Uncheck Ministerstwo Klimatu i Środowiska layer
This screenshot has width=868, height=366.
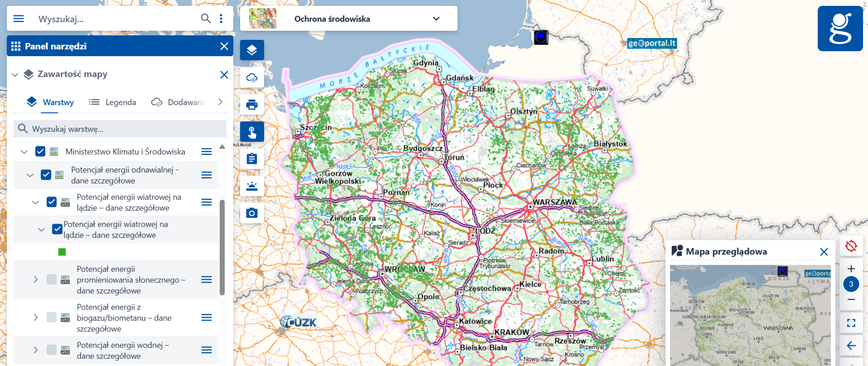coord(40,151)
